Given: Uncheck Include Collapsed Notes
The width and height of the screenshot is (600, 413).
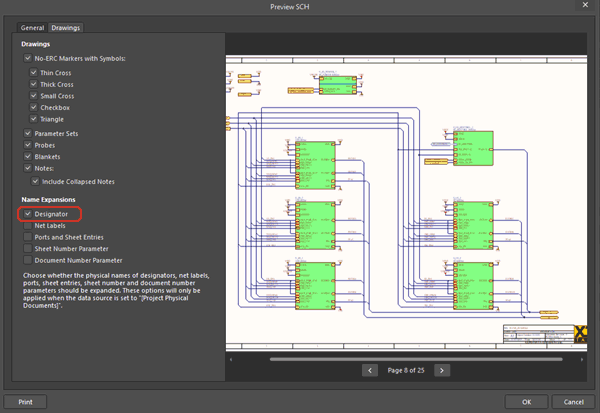Looking at the screenshot, I should click(34, 181).
